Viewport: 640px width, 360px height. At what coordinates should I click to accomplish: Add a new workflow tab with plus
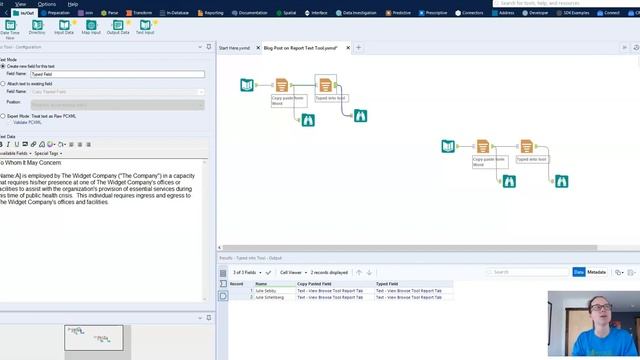pyautogui.click(x=358, y=48)
